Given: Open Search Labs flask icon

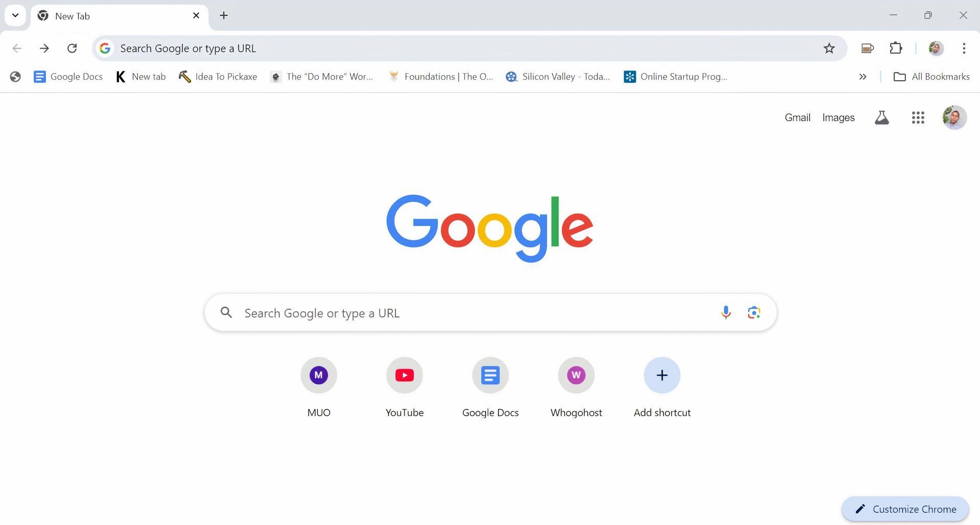Looking at the screenshot, I should pos(881,118).
